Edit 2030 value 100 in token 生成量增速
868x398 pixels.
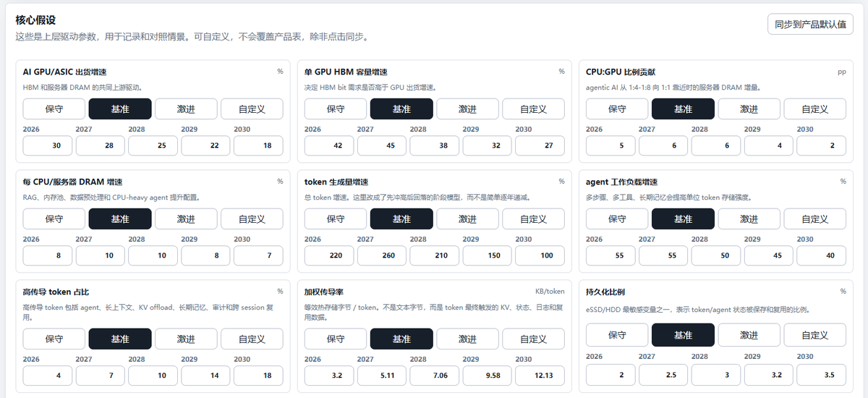click(540, 255)
